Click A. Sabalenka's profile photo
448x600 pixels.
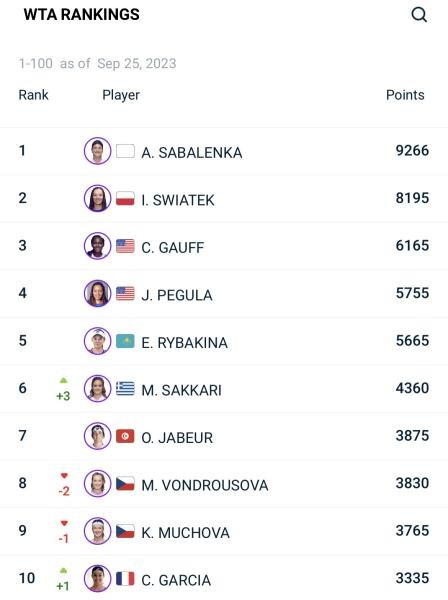click(x=98, y=151)
